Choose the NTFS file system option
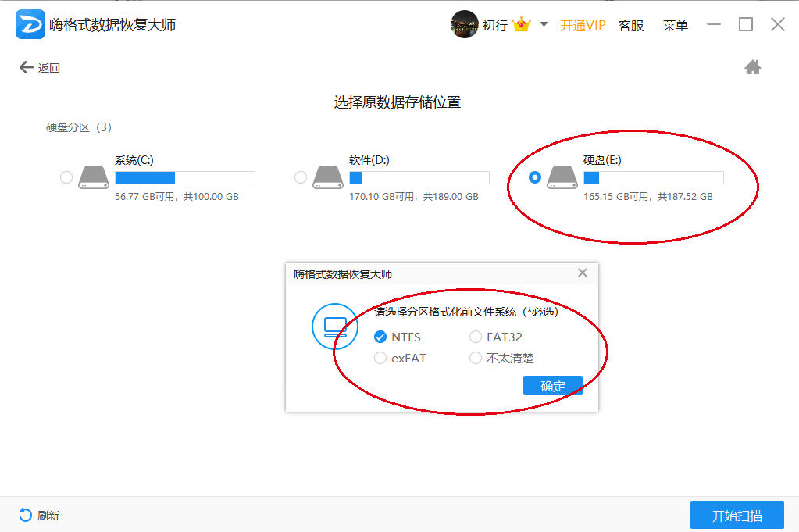 pyautogui.click(x=398, y=337)
